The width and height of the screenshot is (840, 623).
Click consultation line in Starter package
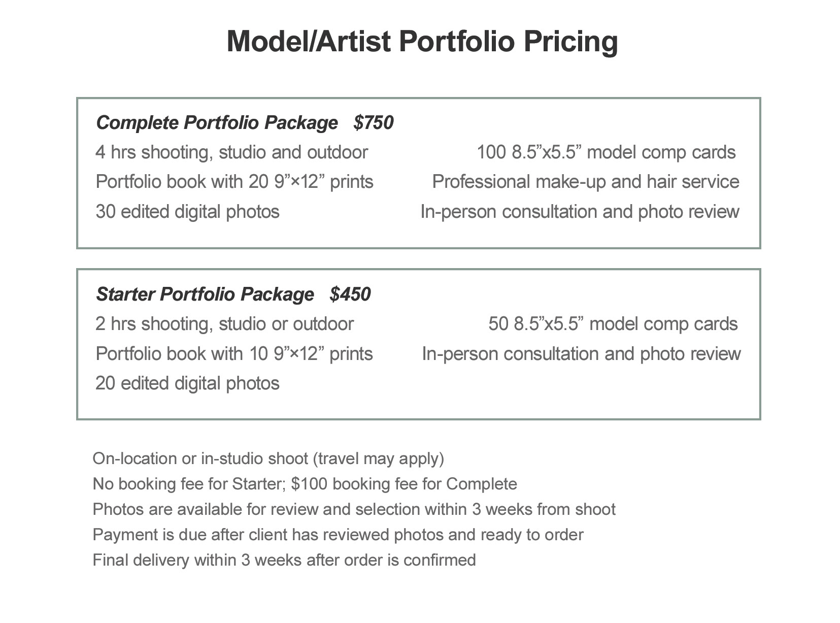(581, 353)
